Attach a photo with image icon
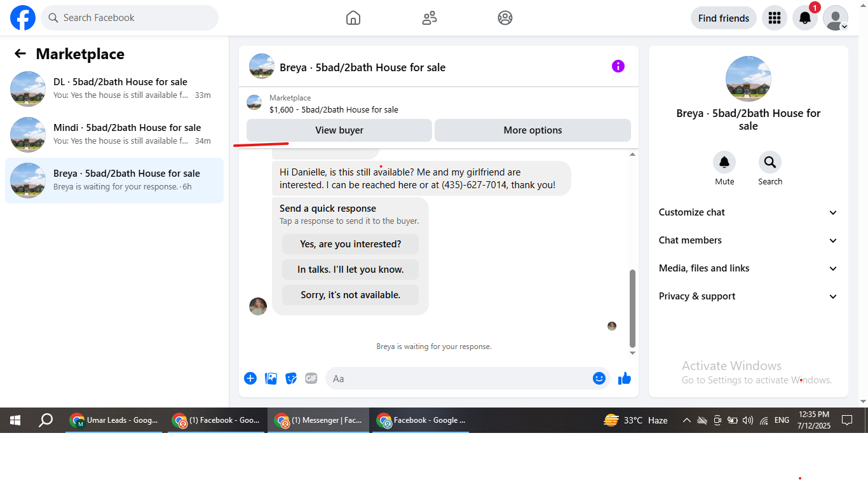Image resolution: width=868 pixels, height=480 pixels. (271, 378)
